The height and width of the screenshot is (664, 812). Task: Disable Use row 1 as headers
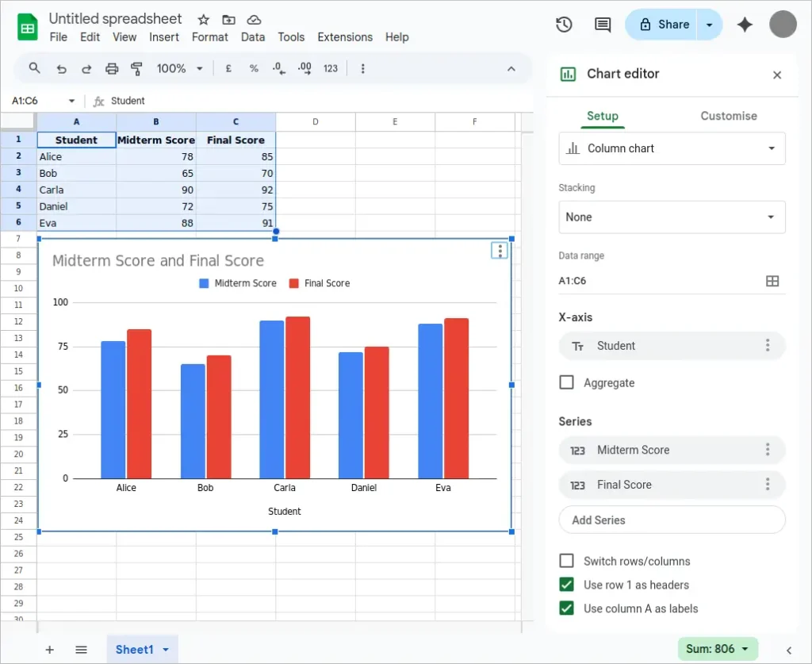pos(567,585)
